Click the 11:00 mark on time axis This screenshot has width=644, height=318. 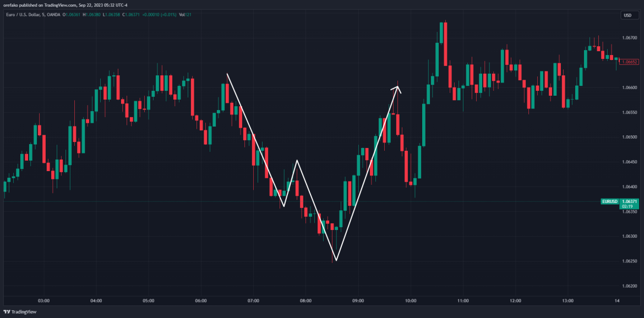(464, 301)
